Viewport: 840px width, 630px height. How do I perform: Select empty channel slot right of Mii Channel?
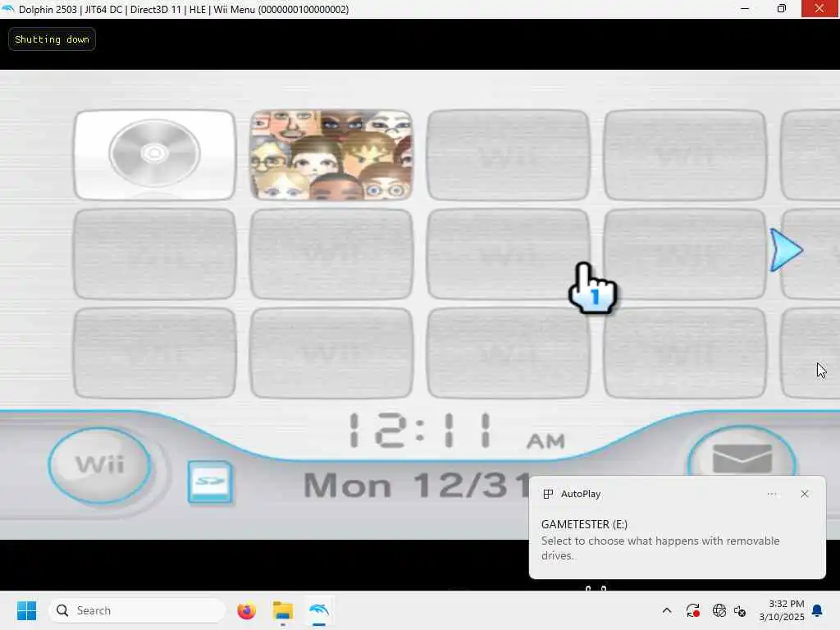509,155
